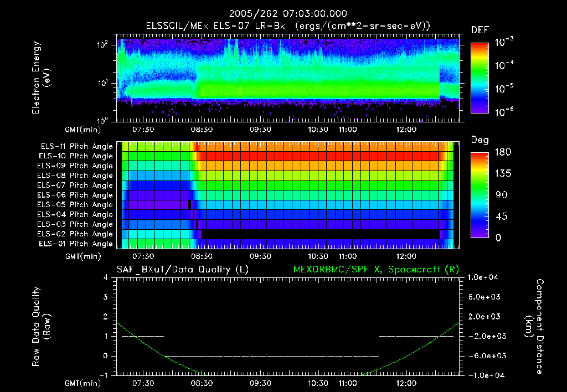Click the DEF color scale label
This screenshot has height=392, width=567.
[480, 30]
